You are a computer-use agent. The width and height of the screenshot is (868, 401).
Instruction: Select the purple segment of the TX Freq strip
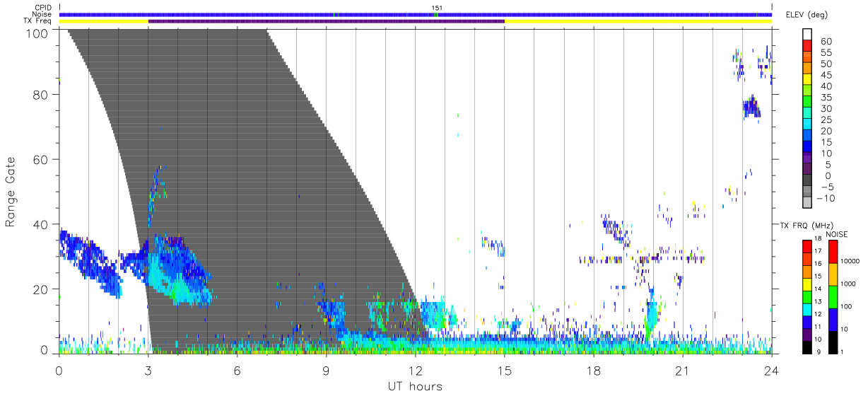pos(327,21)
